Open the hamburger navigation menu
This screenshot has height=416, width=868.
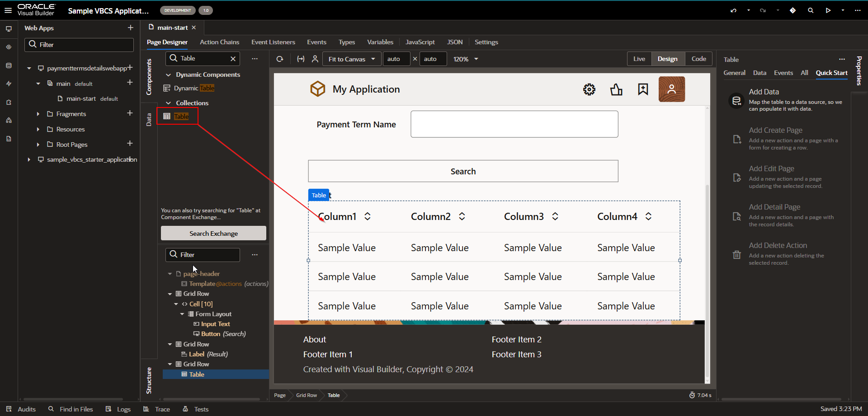point(8,10)
